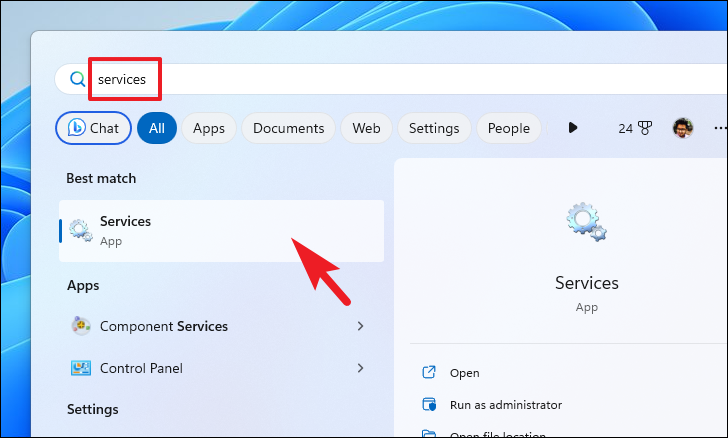This screenshot has height=438, width=728.
Task: Click the Services gear icon in best match
Action: point(81,230)
